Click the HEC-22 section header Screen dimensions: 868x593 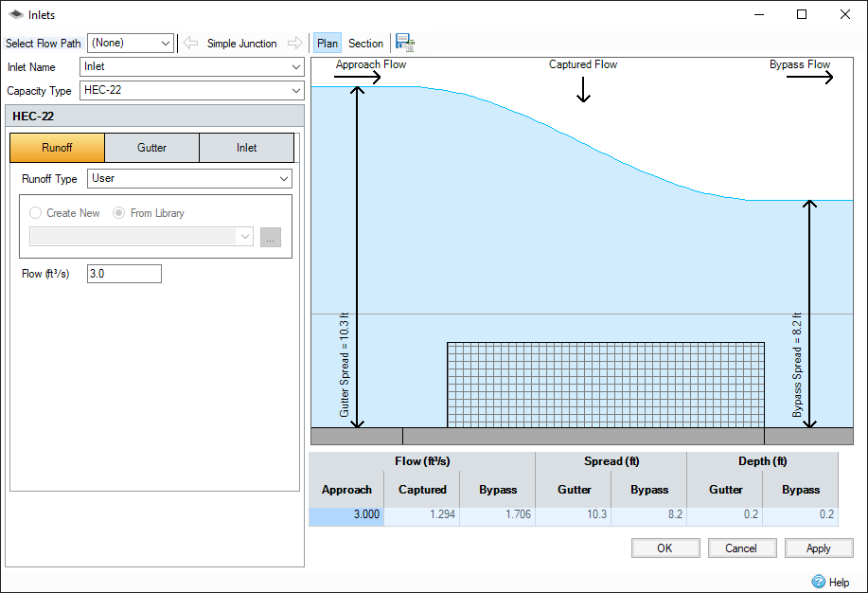(x=155, y=116)
